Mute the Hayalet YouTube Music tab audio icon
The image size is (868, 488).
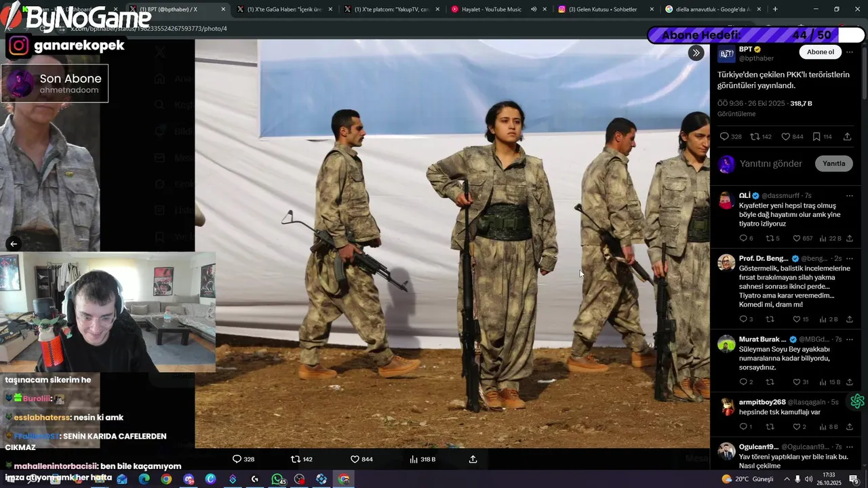(534, 9)
